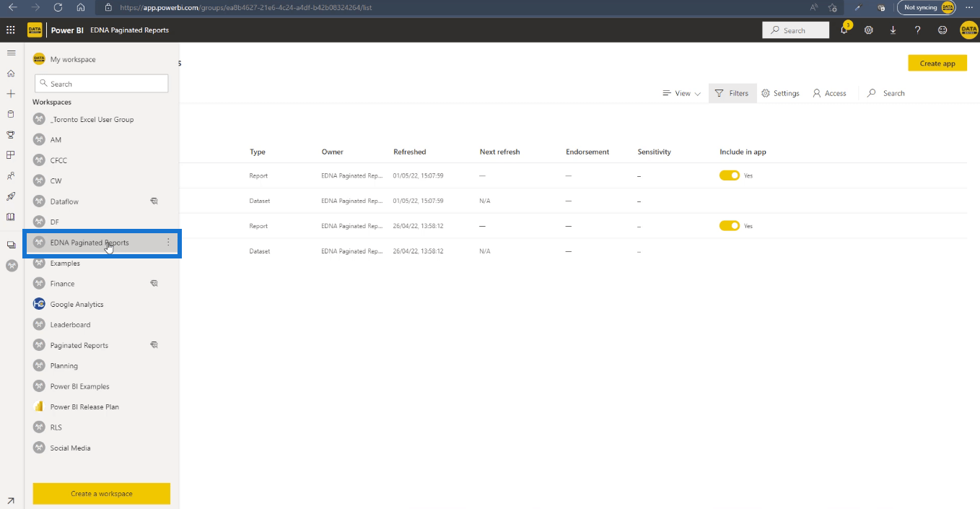Viewport: 980px width, 509px height.
Task: Click the Create plus icon in rail
Action: [11, 94]
